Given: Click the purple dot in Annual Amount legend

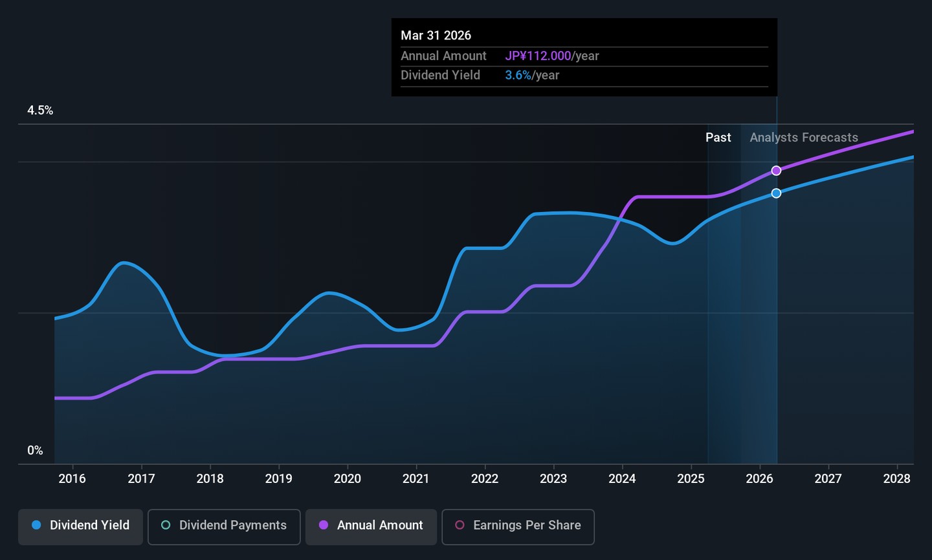Looking at the screenshot, I should click(324, 525).
